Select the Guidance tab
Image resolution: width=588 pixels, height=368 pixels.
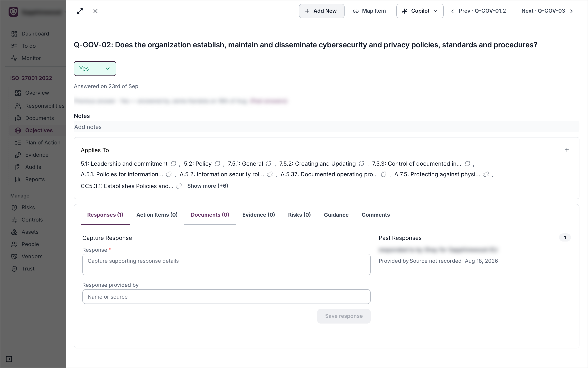pos(336,215)
